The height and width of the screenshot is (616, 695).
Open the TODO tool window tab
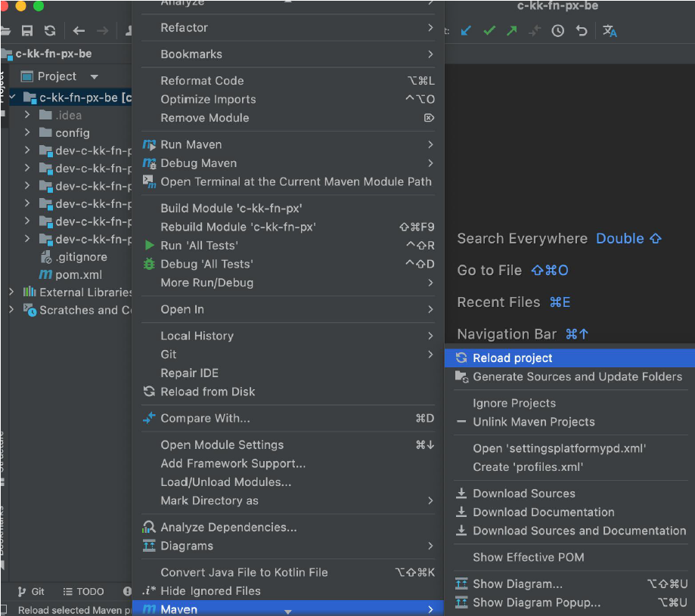pos(83,591)
